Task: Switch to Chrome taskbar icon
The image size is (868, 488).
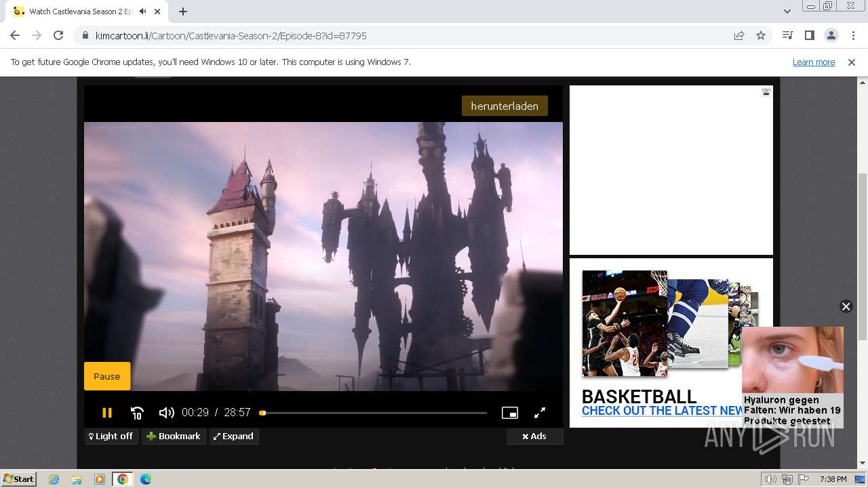Action: [123, 479]
